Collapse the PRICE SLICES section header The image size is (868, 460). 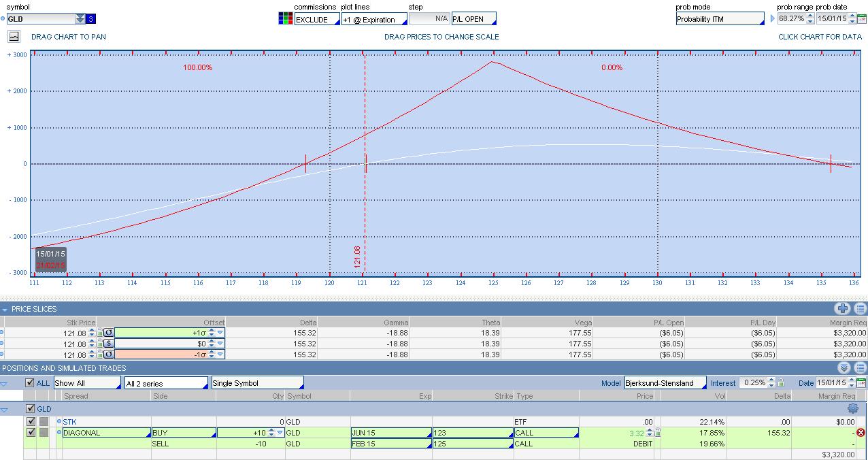pos(5,310)
